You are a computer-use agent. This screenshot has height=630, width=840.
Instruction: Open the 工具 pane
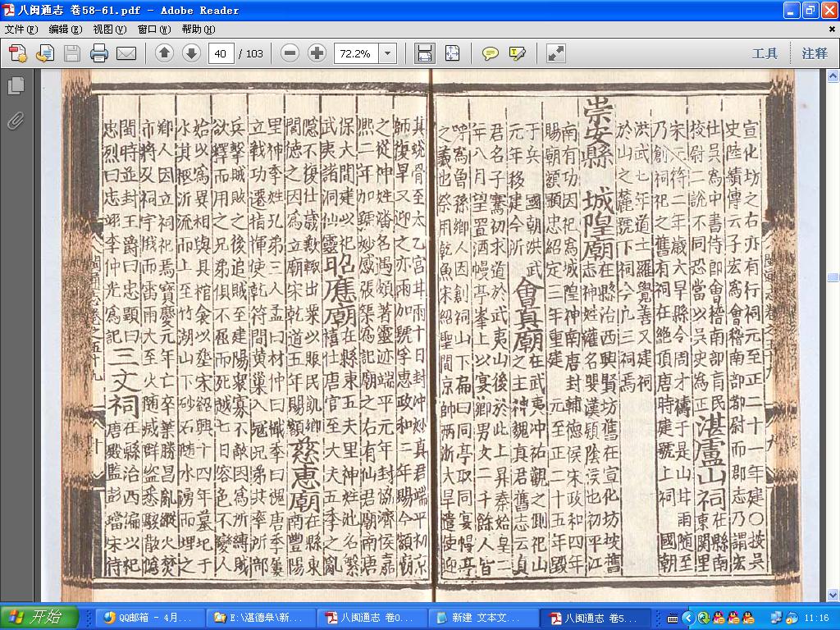(764, 53)
